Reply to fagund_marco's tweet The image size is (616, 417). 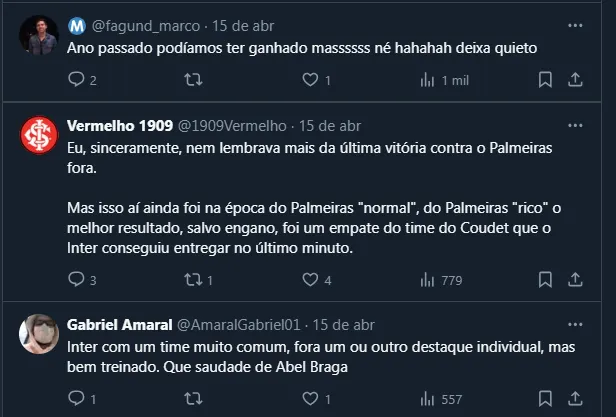77,80
